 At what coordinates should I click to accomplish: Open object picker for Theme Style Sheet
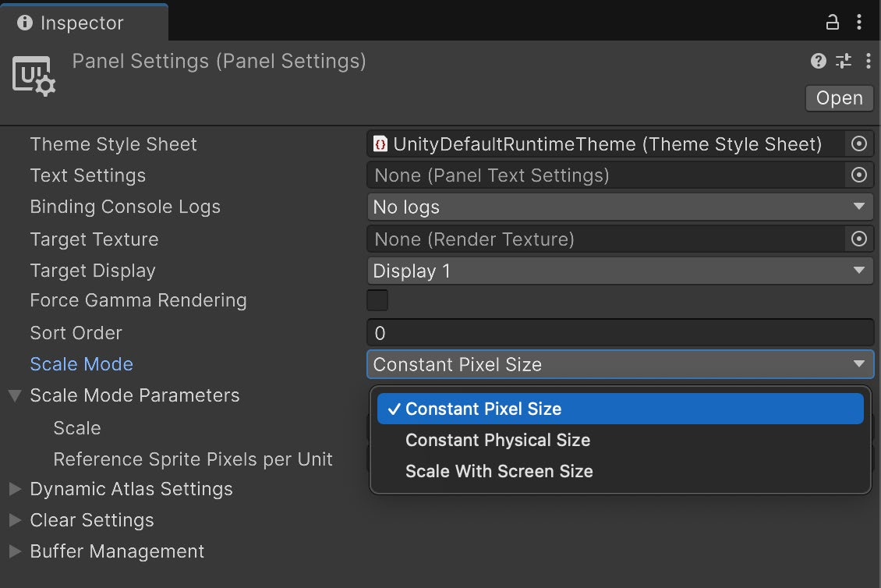(x=858, y=144)
